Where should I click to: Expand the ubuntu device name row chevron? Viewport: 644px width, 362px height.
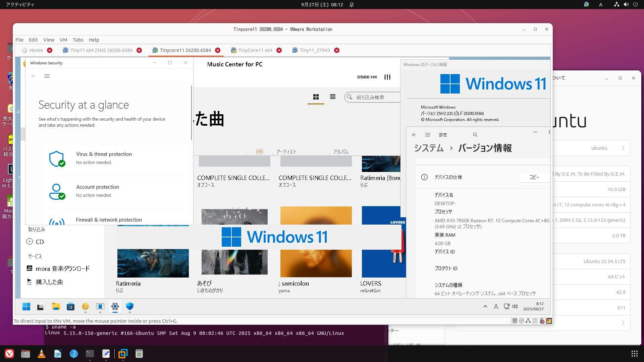click(x=623, y=148)
